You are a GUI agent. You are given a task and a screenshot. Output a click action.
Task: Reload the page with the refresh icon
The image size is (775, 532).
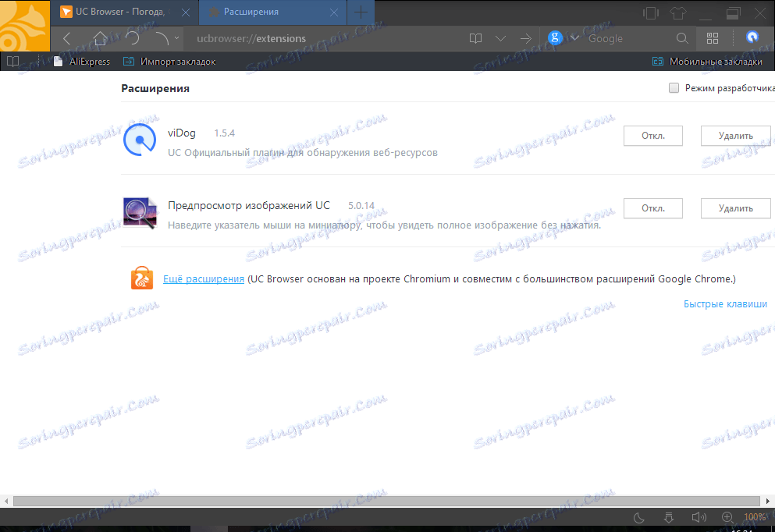tap(133, 38)
